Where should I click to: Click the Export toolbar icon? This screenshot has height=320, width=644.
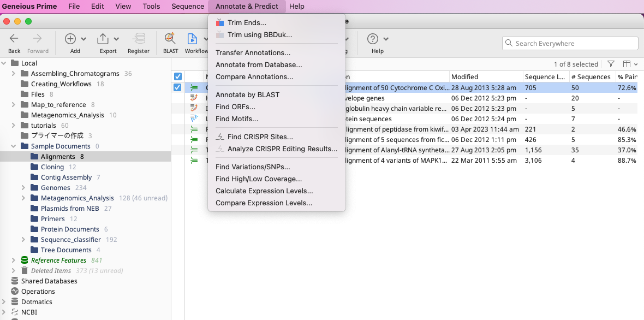[x=103, y=39]
